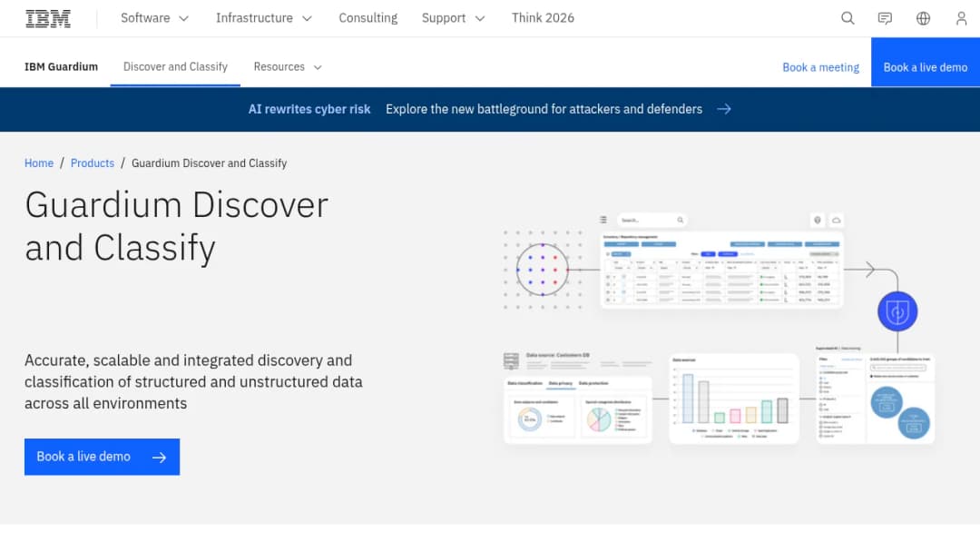Click the Book a meeting link
Screen dimensions: 980x552
tap(820, 67)
